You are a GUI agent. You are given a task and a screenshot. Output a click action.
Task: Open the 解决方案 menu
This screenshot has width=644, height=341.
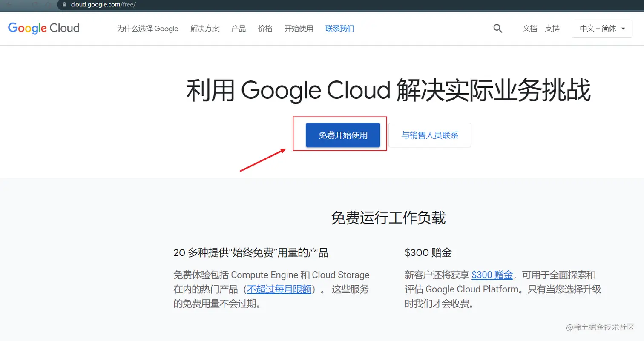coord(205,29)
